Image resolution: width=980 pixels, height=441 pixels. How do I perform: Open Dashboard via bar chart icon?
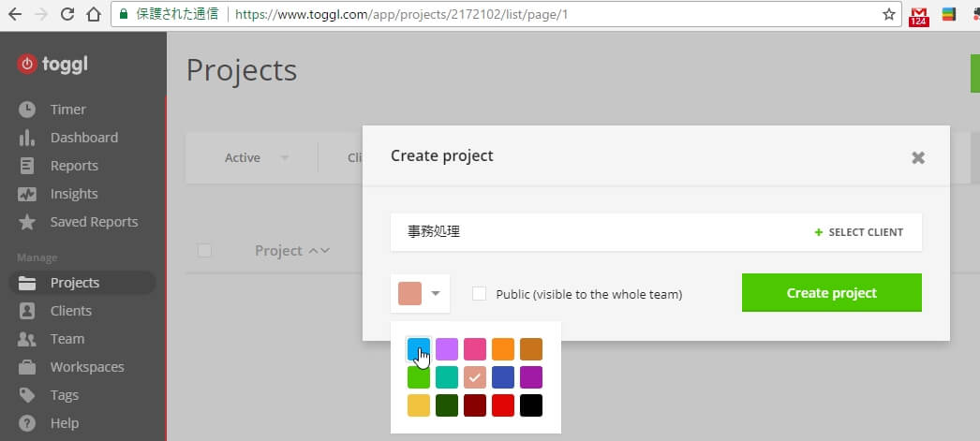tap(27, 138)
